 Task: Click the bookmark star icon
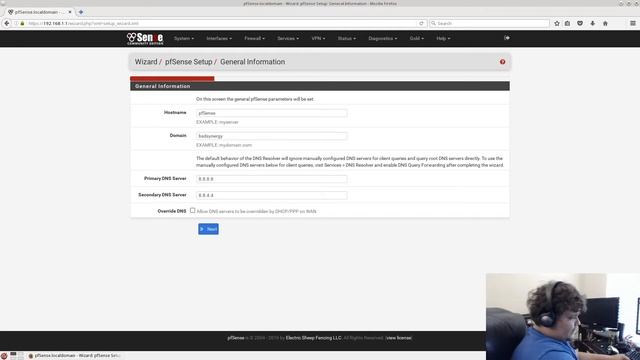click(x=557, y=23)
